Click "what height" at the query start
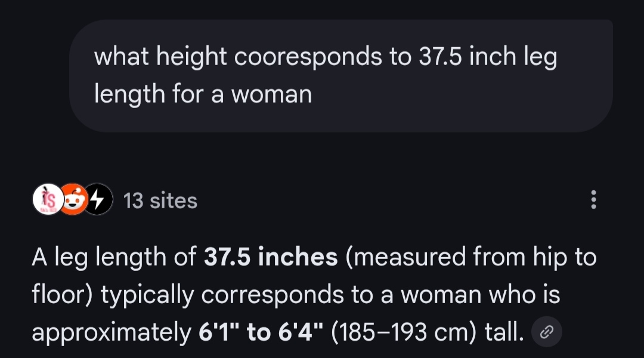Viewport: 644px width, 358px height. [160, 57]
